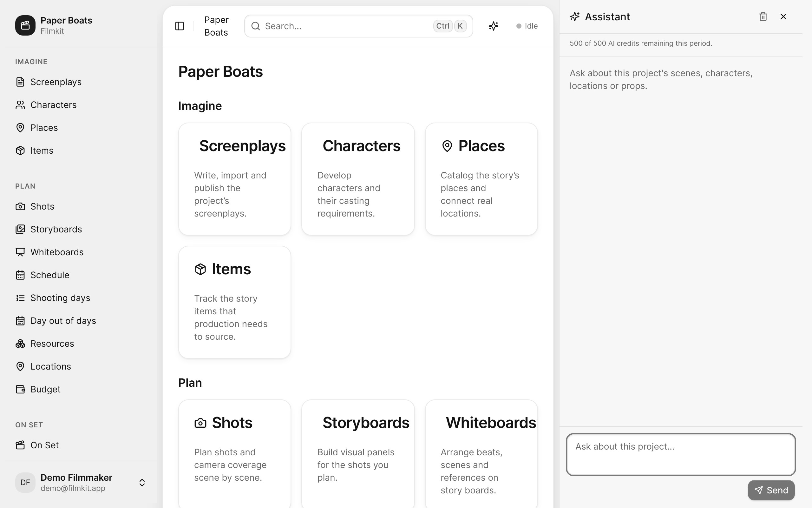Click the Budget wallet icon in the sidebar
This screenshot has width=812, height=508.
tap(20, 389)
